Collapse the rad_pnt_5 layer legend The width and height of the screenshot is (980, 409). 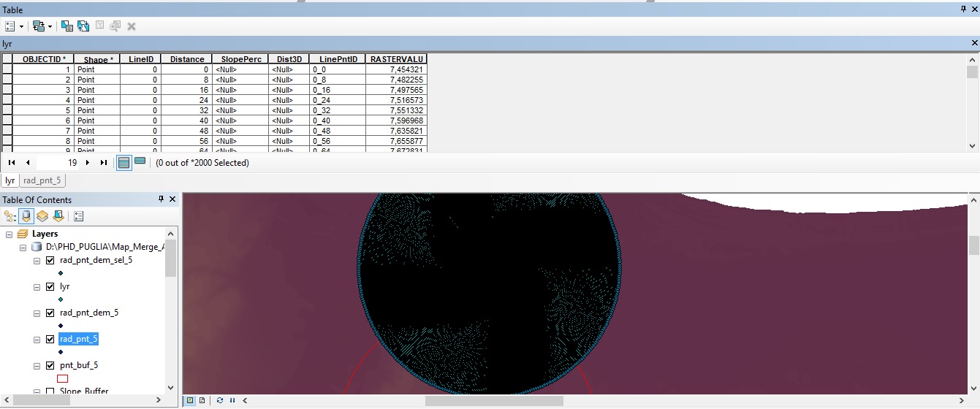coord(37,339)
